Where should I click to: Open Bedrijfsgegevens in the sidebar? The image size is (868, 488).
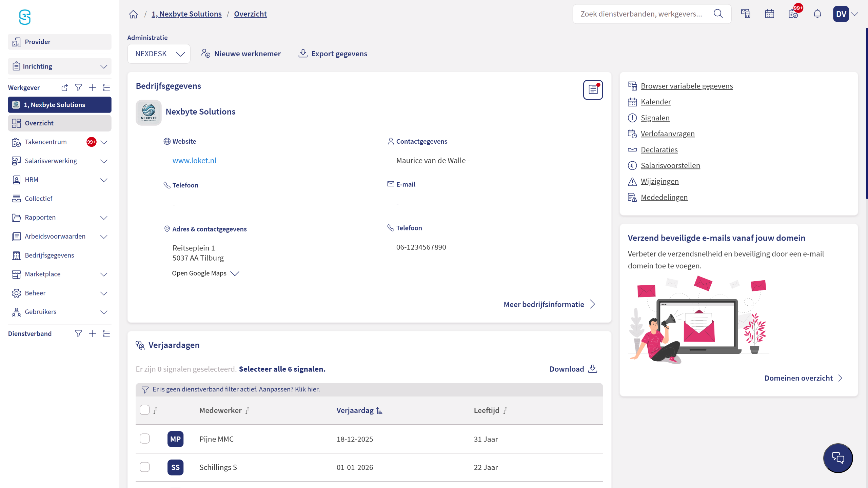50,255
